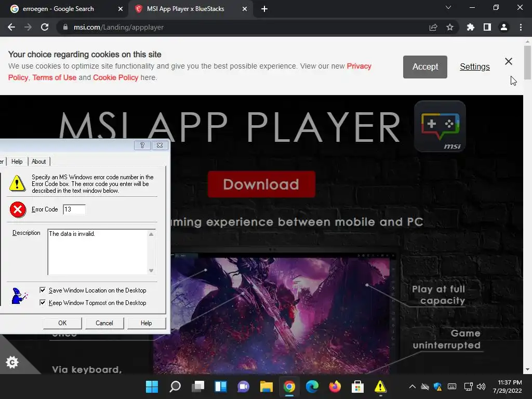The image size is (532, 399).
Task: Open the Windows Start menu
Action: click(x=152, y=387)
